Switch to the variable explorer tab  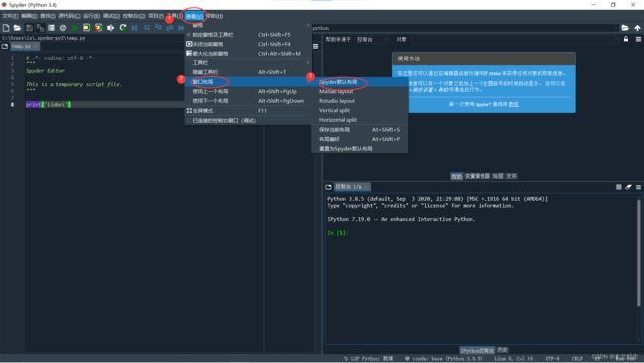click(478, 176)
